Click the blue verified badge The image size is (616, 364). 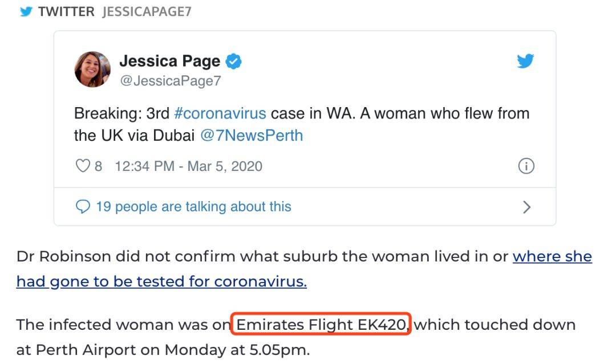click(x=233, y=61)
